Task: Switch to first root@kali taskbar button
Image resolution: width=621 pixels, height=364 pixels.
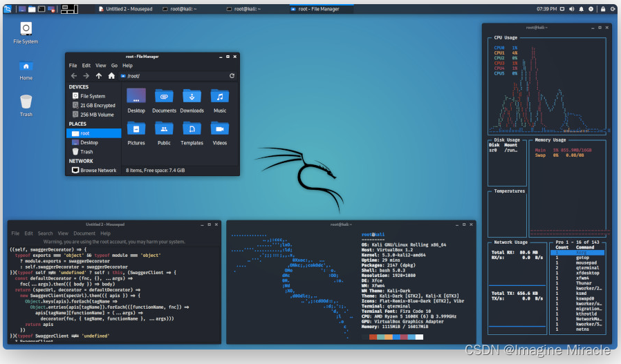Action: click(179, 9)
